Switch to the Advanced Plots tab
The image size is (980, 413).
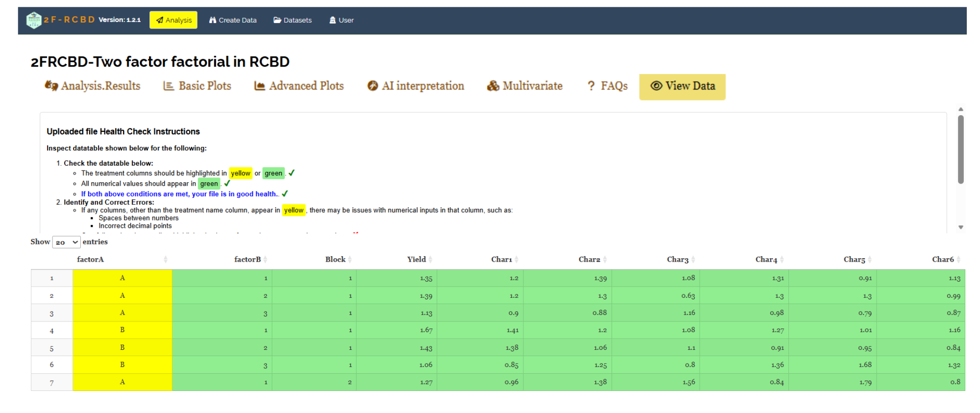[x=299, y=86]
